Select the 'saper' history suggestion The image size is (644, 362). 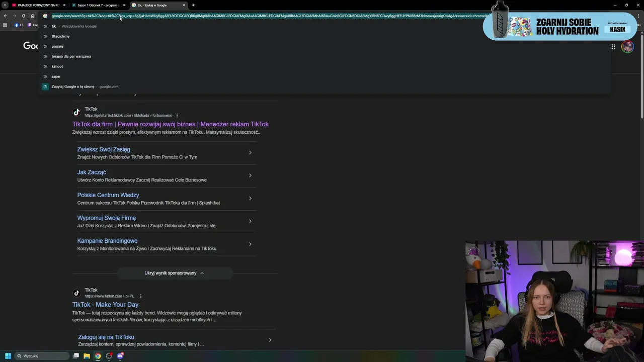tap(325, 76)
